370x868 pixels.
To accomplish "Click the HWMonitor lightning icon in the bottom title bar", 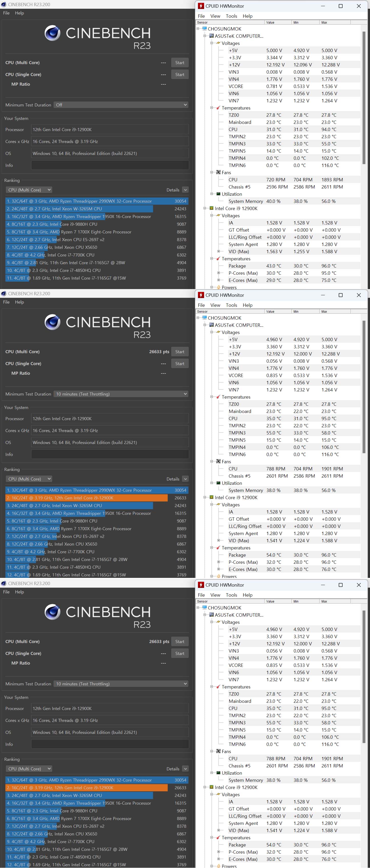I will point(201,585).
